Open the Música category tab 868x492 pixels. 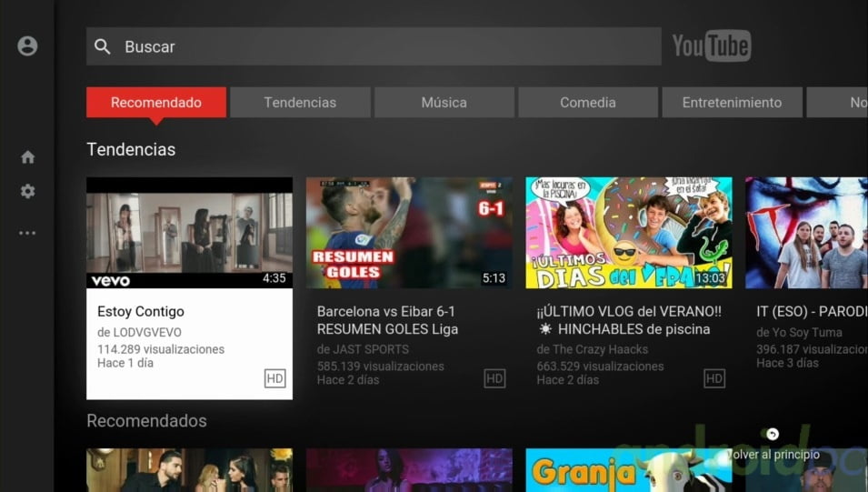[444, 103]
